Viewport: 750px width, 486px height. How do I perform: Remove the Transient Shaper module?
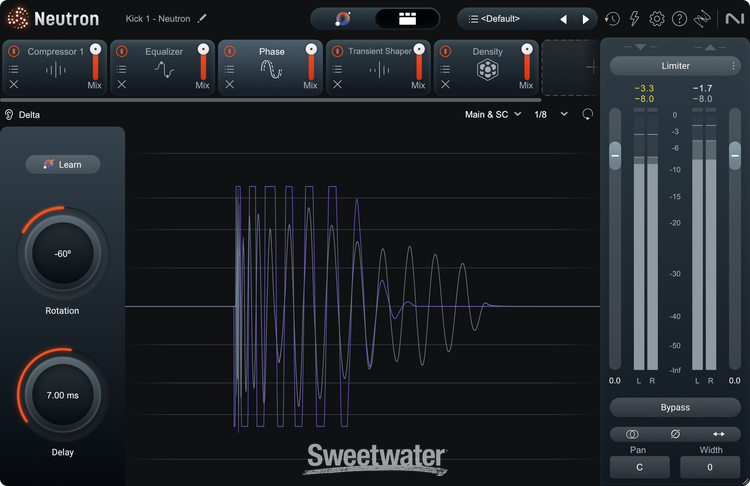coord(338,84)
